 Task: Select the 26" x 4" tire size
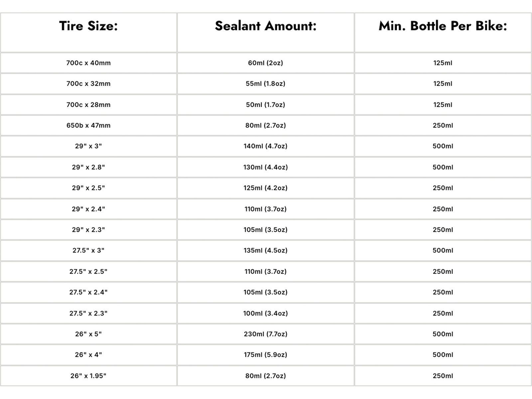[88, 355]
